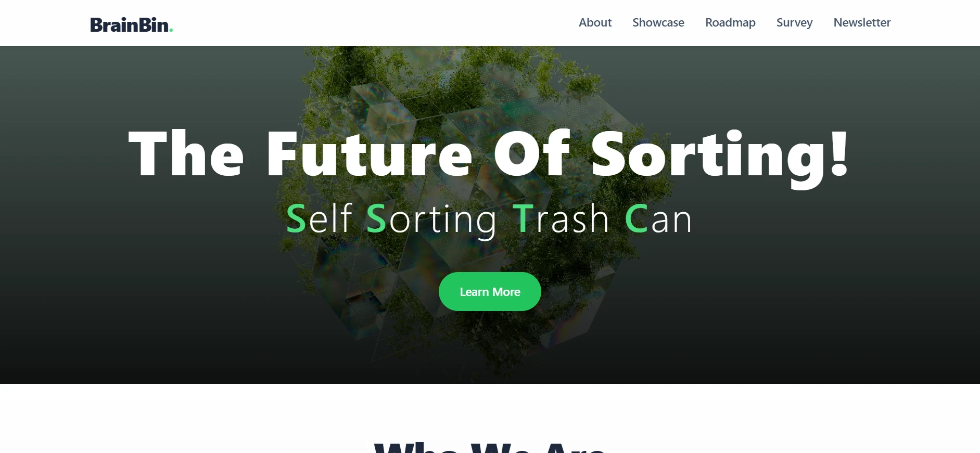Image resolution: width=980 pixels, height=453 pixels.
Task: Go to the Showcase section
Action: [658, 22]
